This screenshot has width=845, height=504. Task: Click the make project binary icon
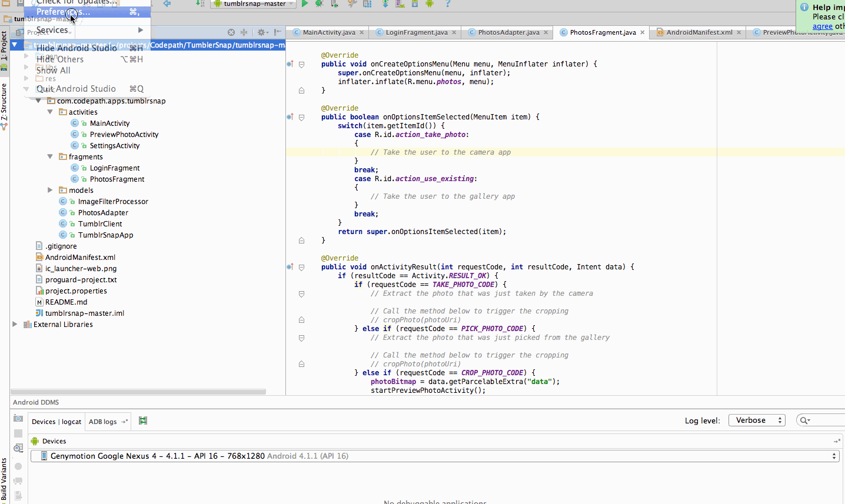pyautogui.click(x=200, y=4)
